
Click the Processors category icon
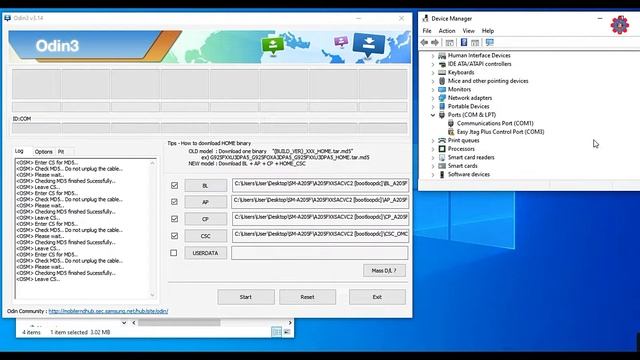442,149
